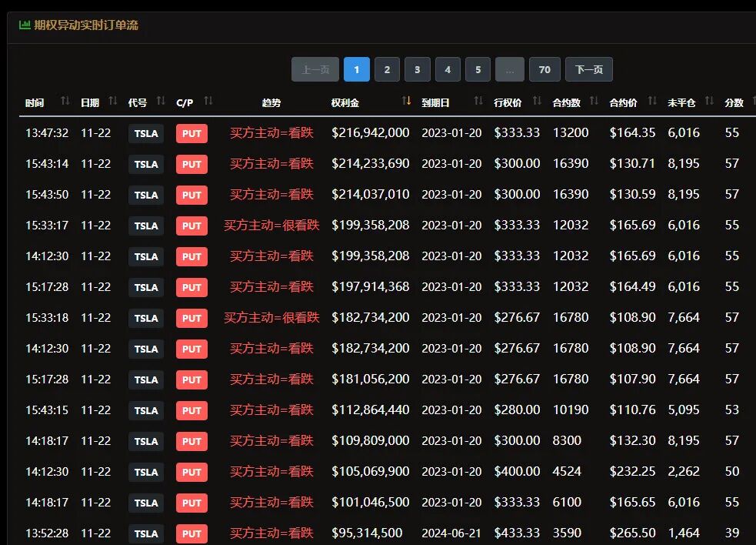
Task: Click the 期权异动实时订单流 panel title
Action: (x=86, y=25)
